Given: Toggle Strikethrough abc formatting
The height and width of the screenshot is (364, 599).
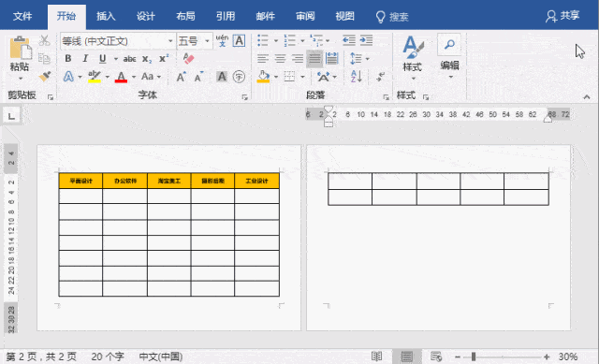Looking at the screenshot, I should 129,59.
